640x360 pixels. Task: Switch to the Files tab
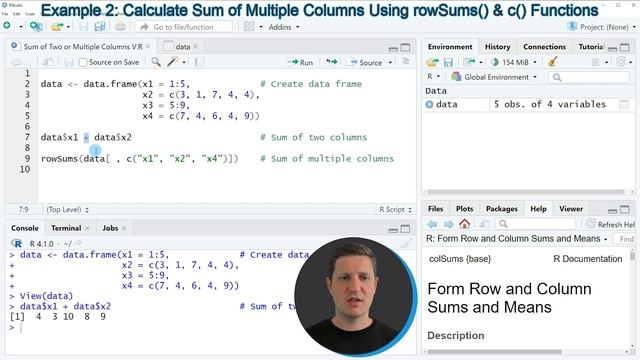pos(435,209)
